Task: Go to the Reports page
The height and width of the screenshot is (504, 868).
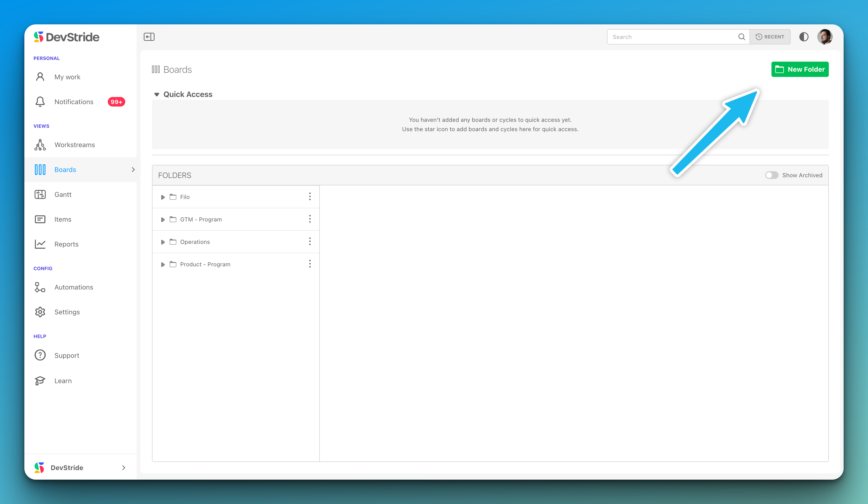Action: pyautogui.click(x=66, y=244)
